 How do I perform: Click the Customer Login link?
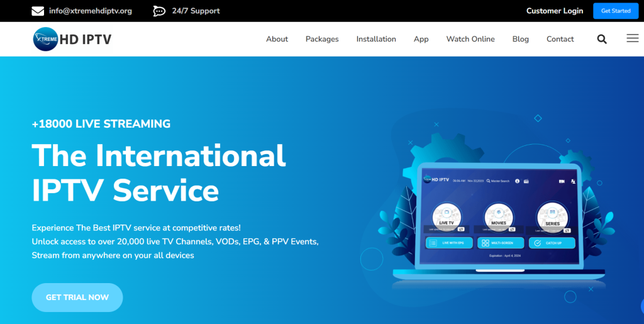(555, 11)
